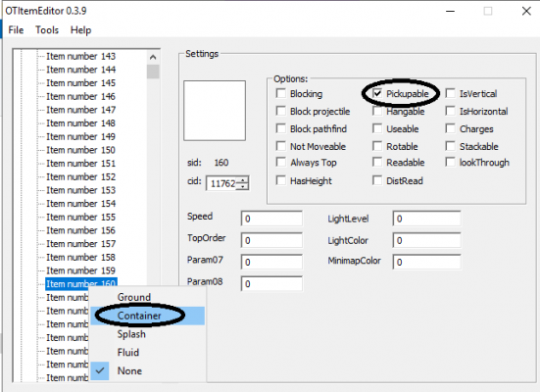
Task: Check the Not Moveable box
Action: coord(281,146)
